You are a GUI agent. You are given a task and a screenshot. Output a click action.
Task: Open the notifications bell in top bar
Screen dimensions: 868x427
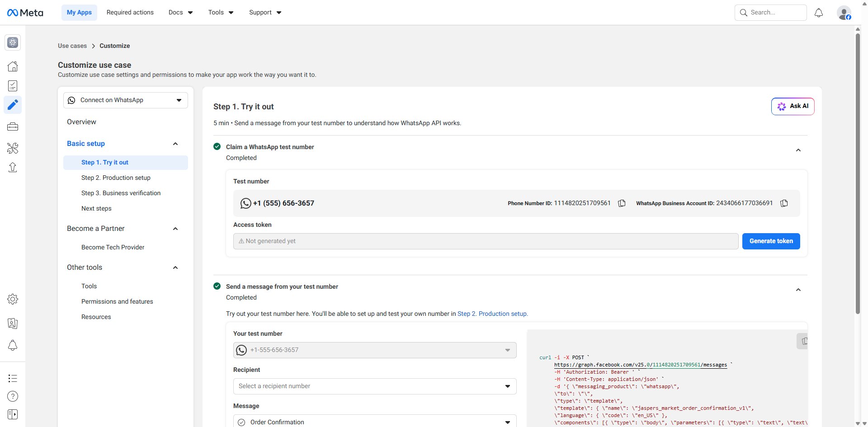click(x=819, y=13)
